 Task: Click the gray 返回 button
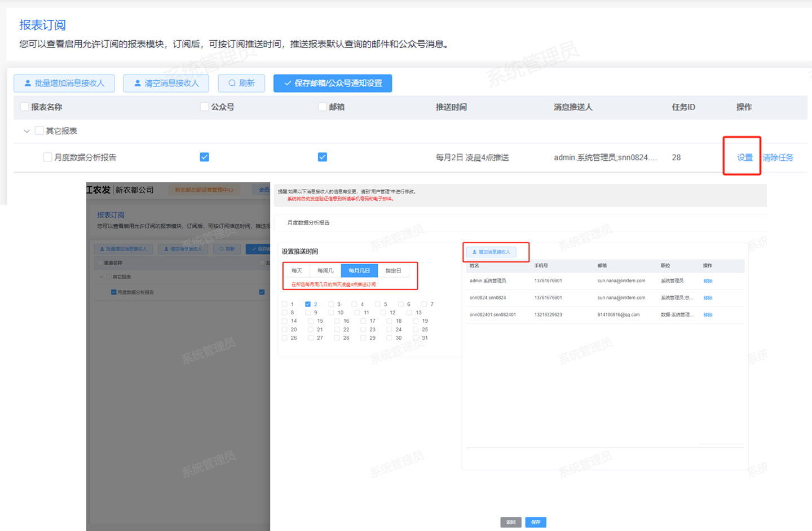(510, 522)
